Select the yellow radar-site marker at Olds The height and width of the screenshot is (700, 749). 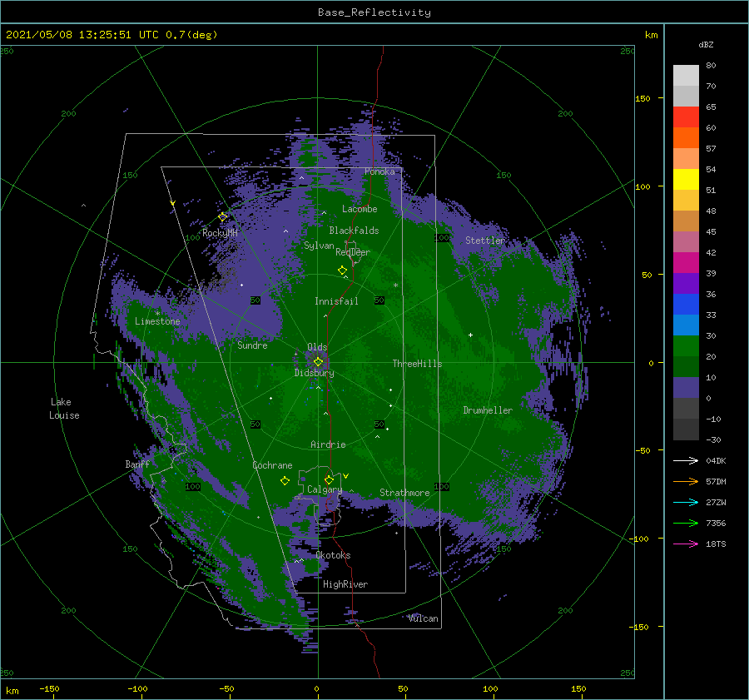(318, 362)
